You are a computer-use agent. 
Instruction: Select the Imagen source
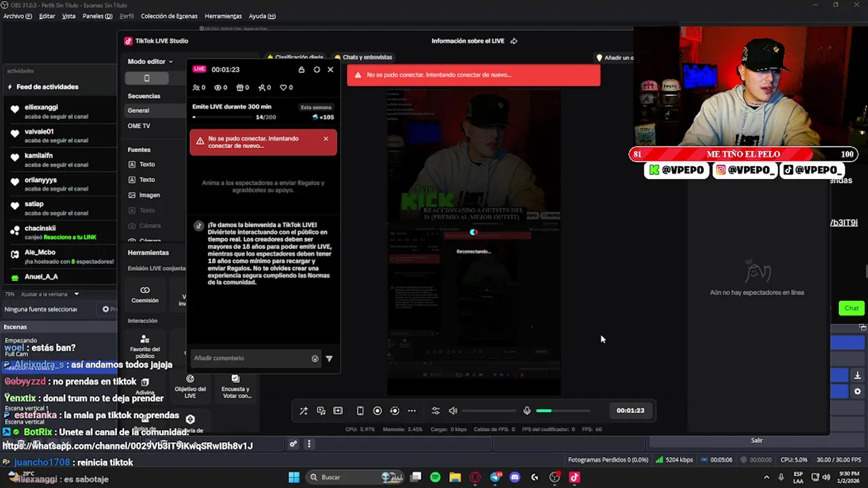point(150,195)
